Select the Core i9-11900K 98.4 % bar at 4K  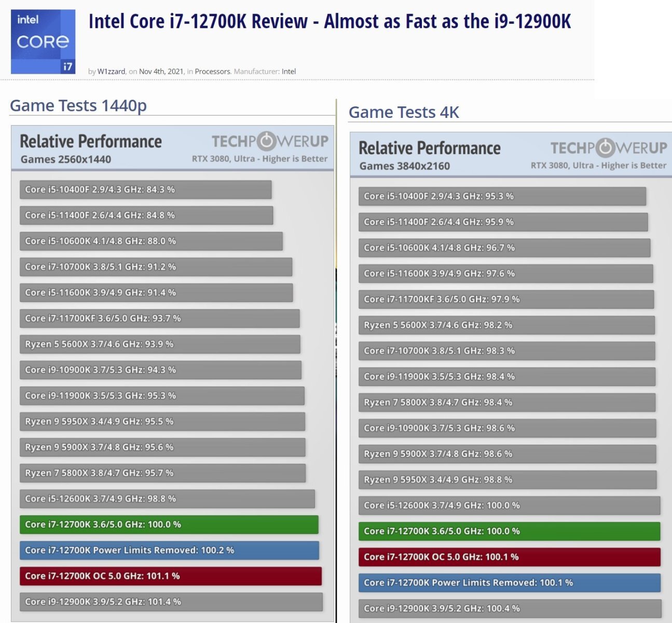coord(507,376)
